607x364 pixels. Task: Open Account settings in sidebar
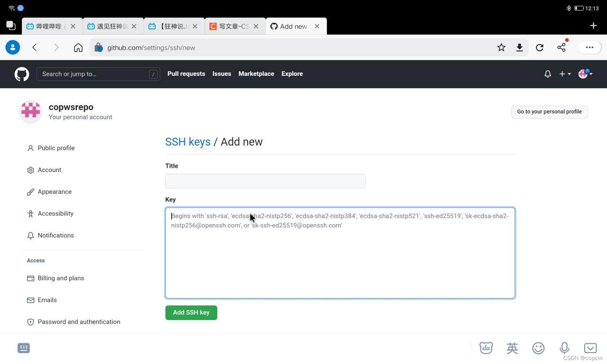pyautogui.click(x=49, y=170)
